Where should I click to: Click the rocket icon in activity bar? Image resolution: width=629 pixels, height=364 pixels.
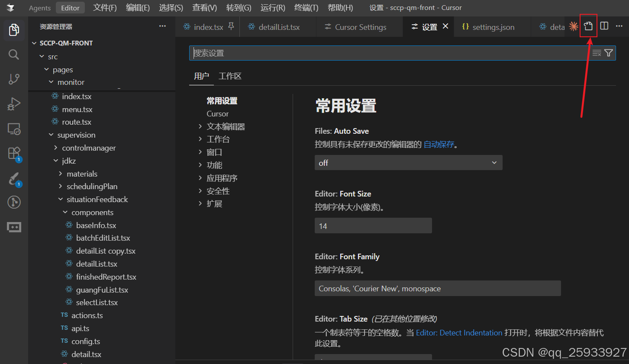[x=14, y=178]
